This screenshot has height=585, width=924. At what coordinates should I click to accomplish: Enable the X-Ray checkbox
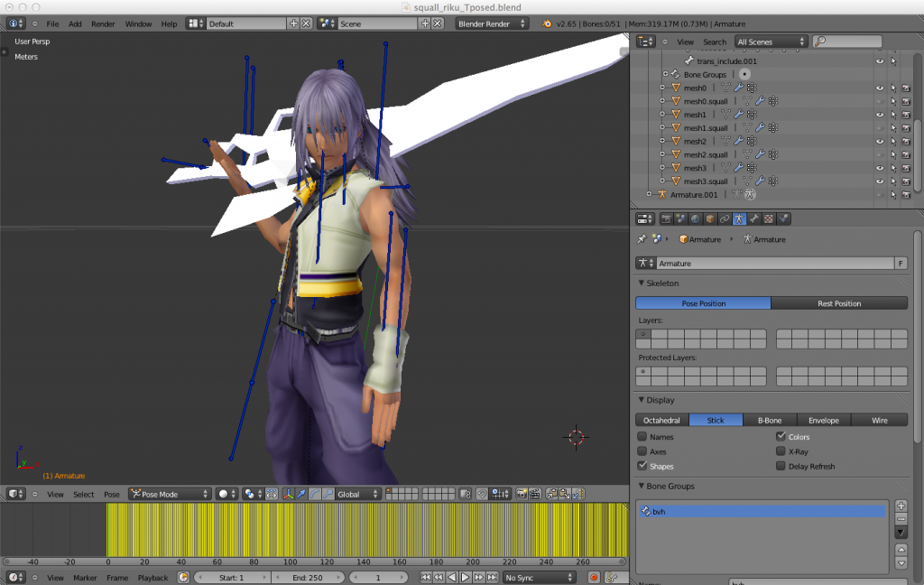(781, 451)
